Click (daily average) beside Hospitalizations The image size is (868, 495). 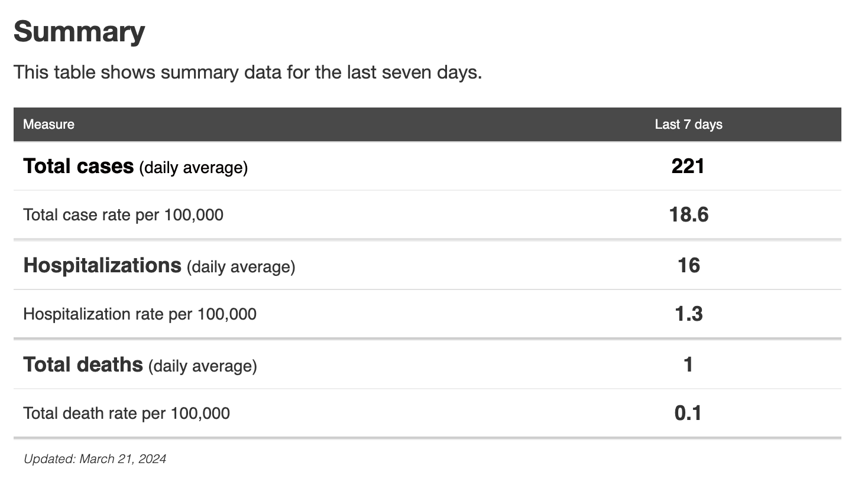[241, 267]
